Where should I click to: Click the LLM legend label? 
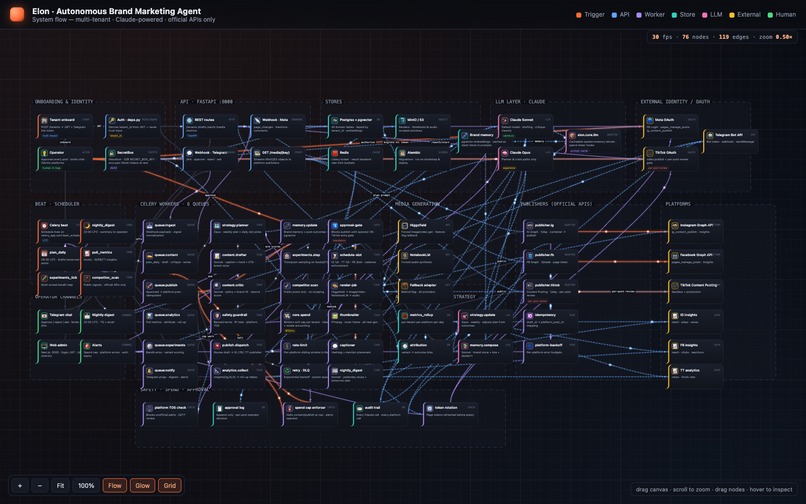click(716, 14)
